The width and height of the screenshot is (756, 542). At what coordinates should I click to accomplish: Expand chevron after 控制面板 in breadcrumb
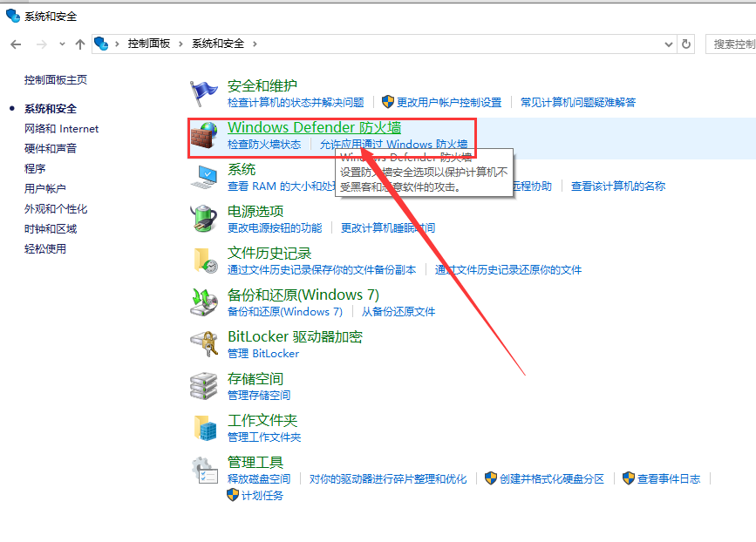click(x=180, y=44)
